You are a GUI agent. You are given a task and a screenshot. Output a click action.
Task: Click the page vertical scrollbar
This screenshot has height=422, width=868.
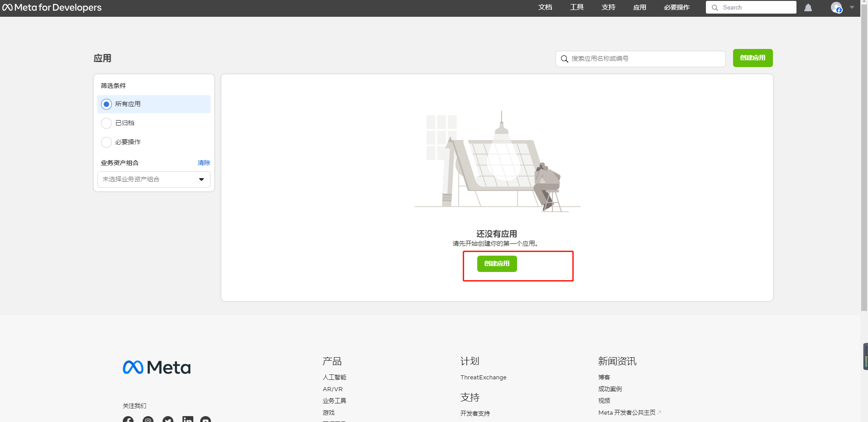click(864, 159)
